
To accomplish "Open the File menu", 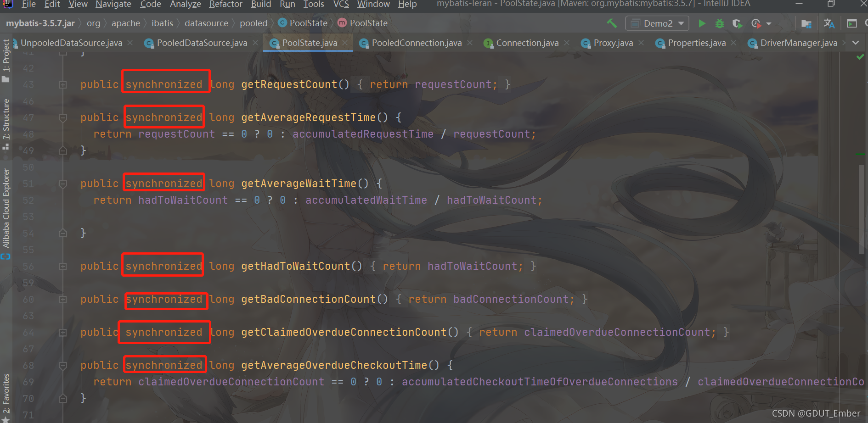I will [28, 4].
